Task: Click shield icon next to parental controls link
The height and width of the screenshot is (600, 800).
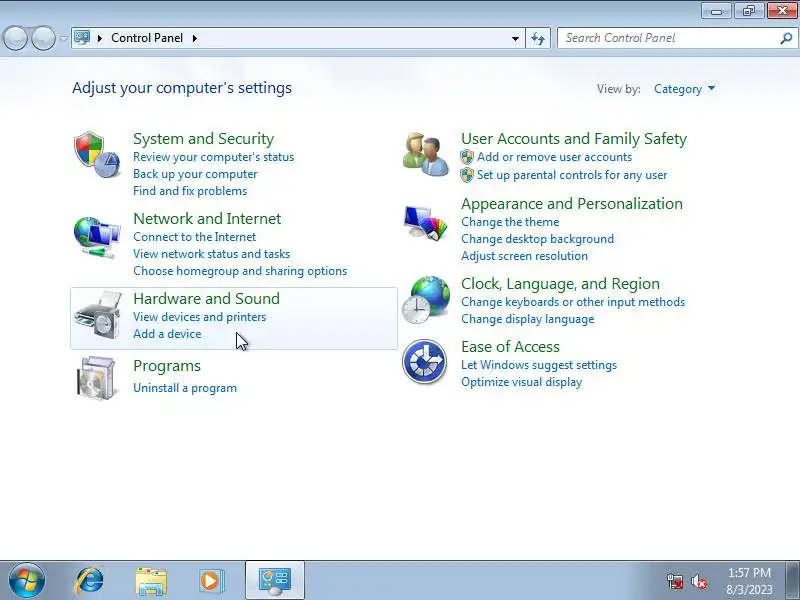Action: [467, 175]
